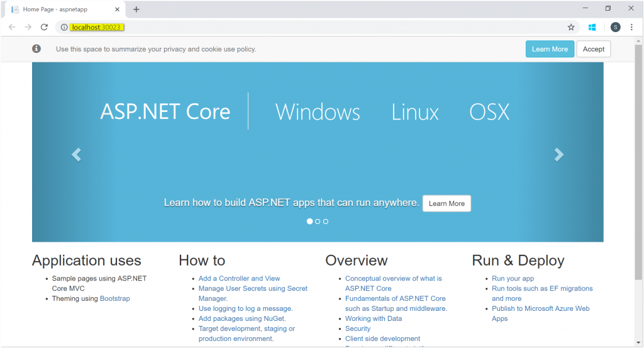644x348 pixels.
Task: Open Manage User Secrets using Secret Manager link
Action: coord(253,293)
